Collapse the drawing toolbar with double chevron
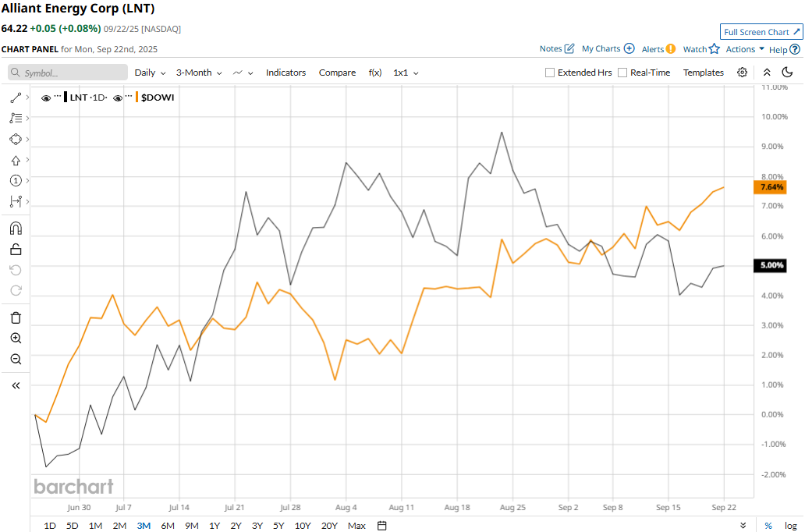The image size is (805, 532). [16, 385]
